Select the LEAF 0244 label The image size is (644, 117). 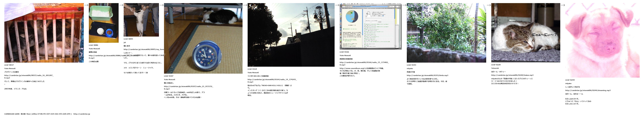[x=570, y=80]
